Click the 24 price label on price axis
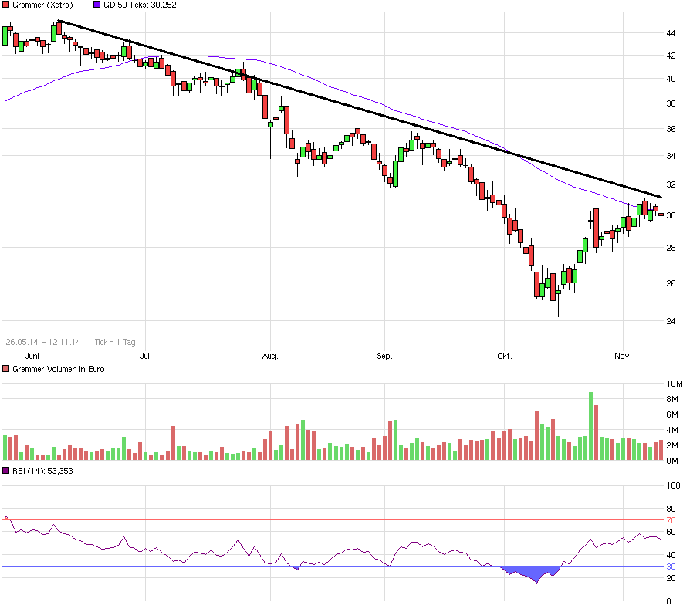 671,321
